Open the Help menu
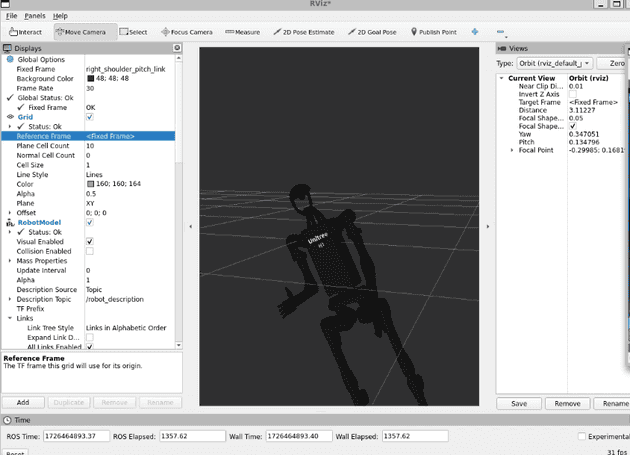Image resolution: width=630 pixels, height=455 pixels. coord(60,16)
